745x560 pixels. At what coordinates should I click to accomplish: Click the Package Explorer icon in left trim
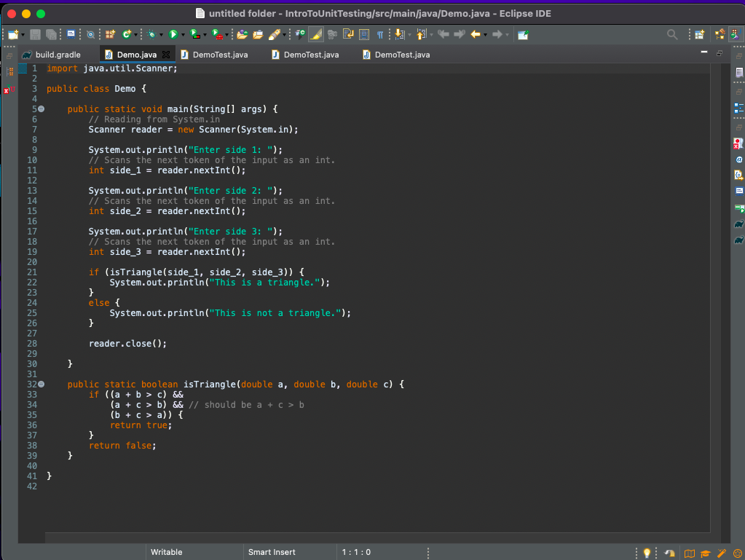(10, 71)
